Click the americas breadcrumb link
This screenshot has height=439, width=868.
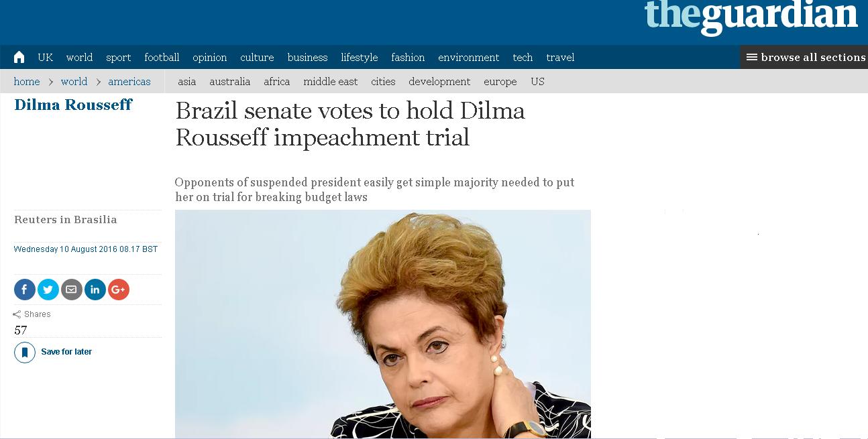[129, 82]
